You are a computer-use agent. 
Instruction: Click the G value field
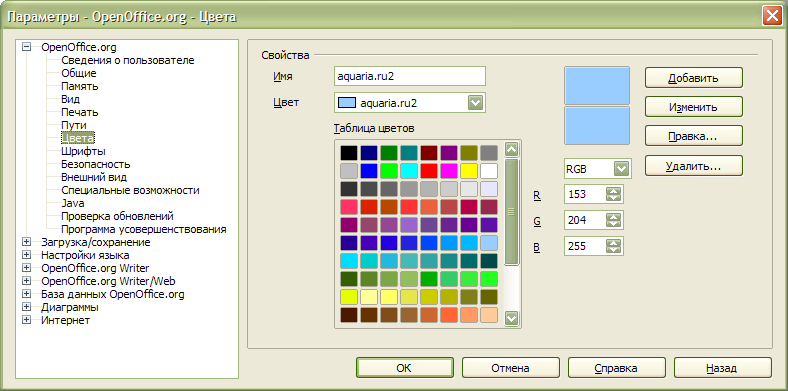coord(585,220)
